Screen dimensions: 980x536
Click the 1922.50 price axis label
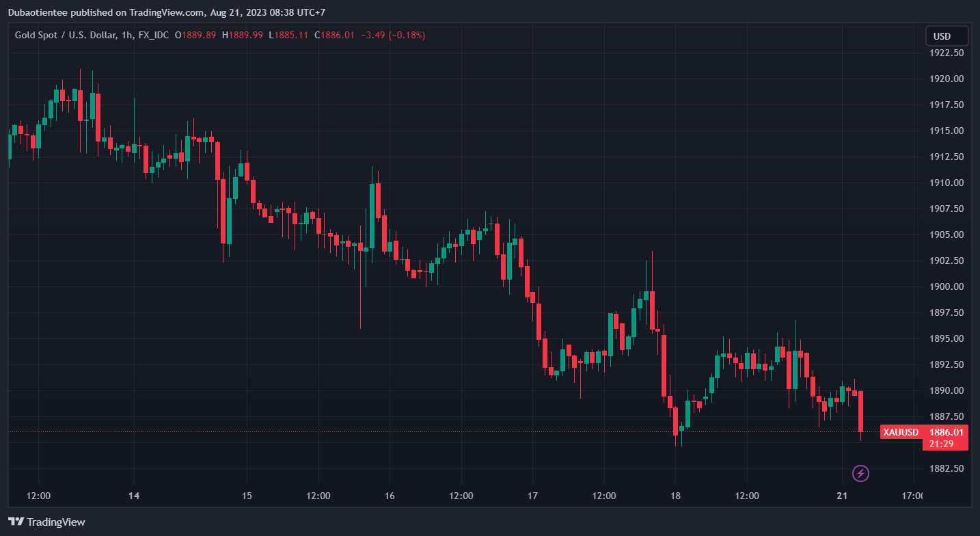[946, 53]
